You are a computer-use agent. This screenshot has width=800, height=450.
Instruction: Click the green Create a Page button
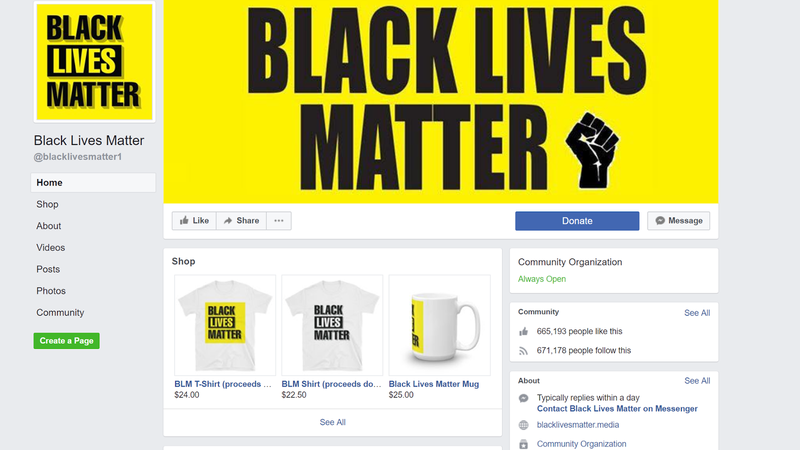tap(66, 340)
